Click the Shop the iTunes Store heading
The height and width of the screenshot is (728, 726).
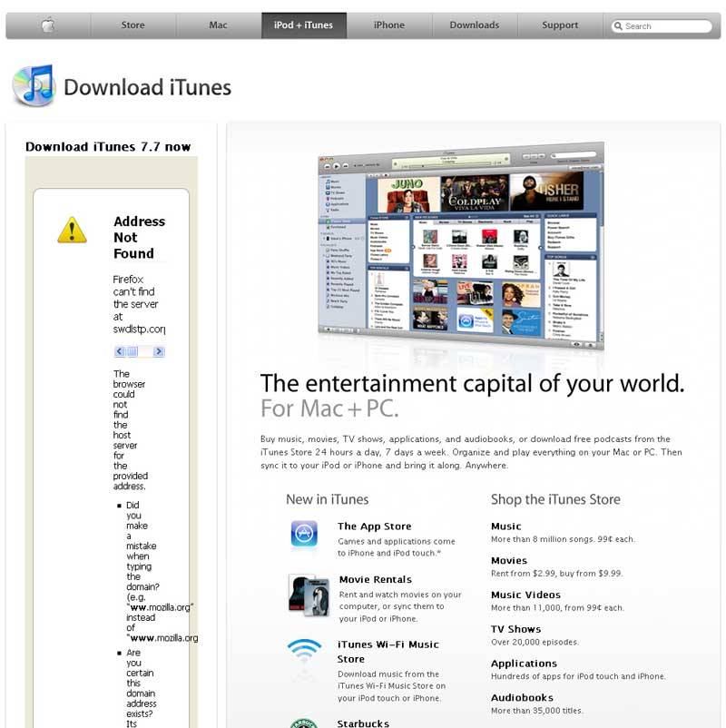click(x=555, y=499)
